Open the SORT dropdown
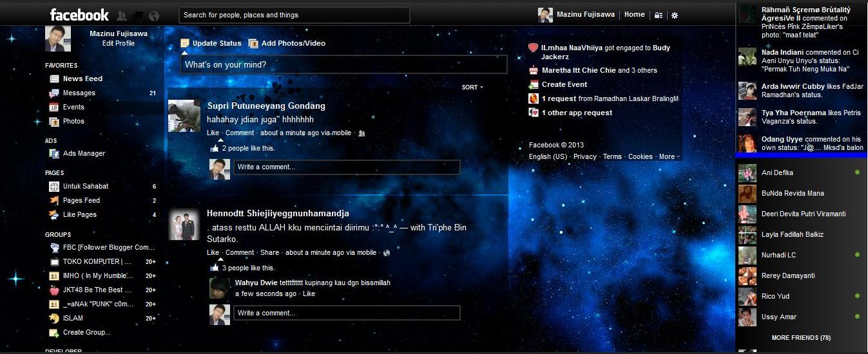868x354 pixels. pos(472,87)
